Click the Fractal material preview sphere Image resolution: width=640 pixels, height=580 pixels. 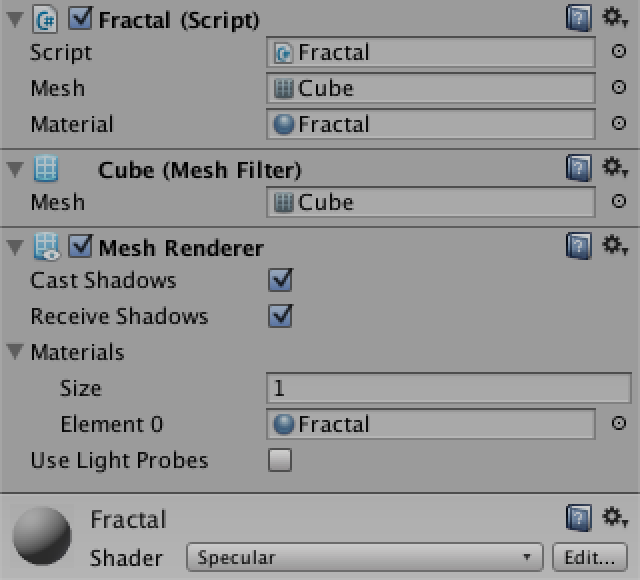pyautogui.click(x=42, y=536)
